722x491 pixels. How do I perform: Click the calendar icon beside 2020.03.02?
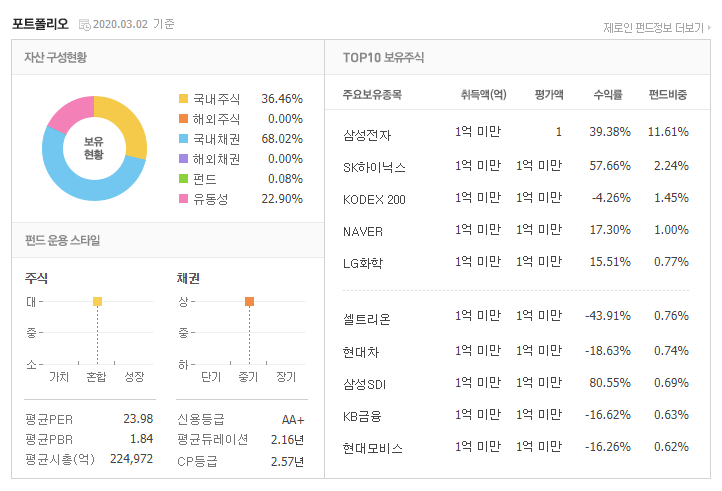coord(85,24)
